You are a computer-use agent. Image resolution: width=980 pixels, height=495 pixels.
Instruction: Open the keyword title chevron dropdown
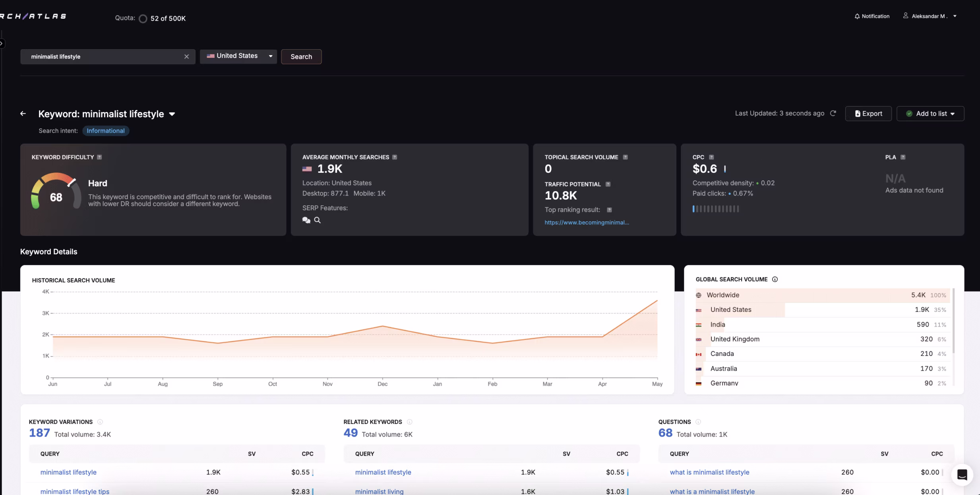pyautogui.click(x=172, y=114)
